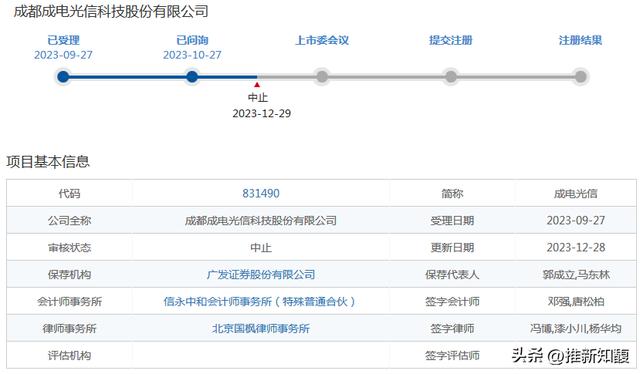640x374 pixels.
Task: Click the full company name cell in the table
Action: (x=261, y=220)
